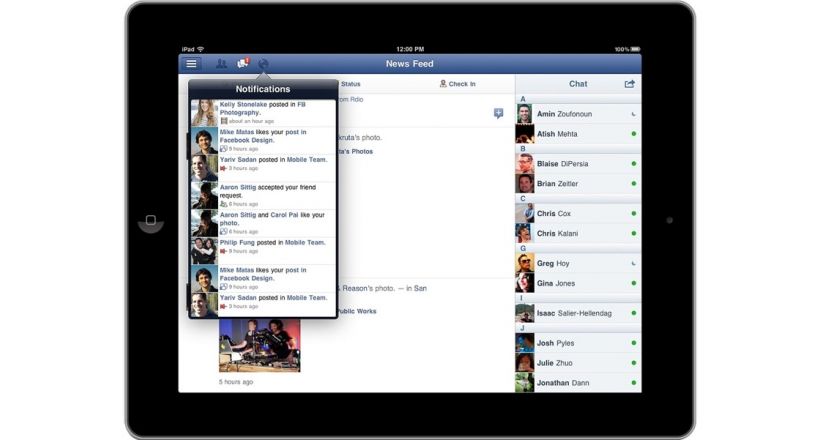Tap Mobile Team link in Philip Fung notification
The image size is (820, 440).
[305, 243]
